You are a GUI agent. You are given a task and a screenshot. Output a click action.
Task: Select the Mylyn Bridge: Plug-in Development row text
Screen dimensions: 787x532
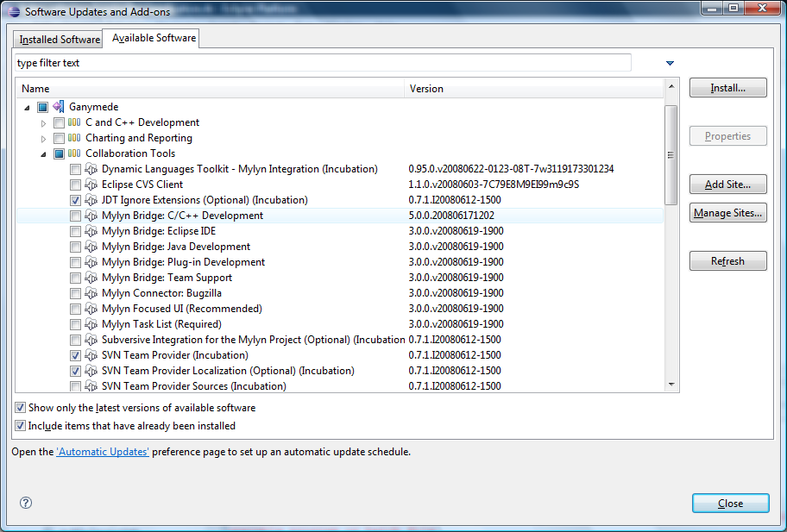(183, 262)
